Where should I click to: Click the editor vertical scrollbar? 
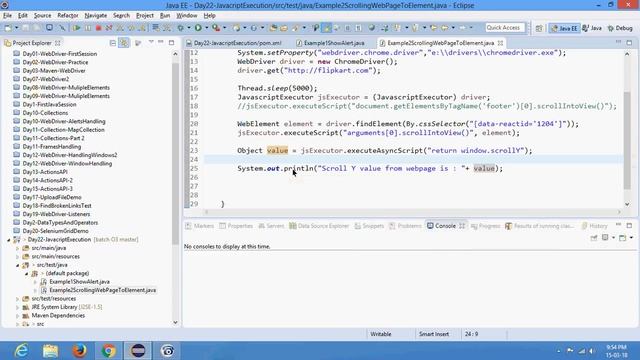click(627, 141)
